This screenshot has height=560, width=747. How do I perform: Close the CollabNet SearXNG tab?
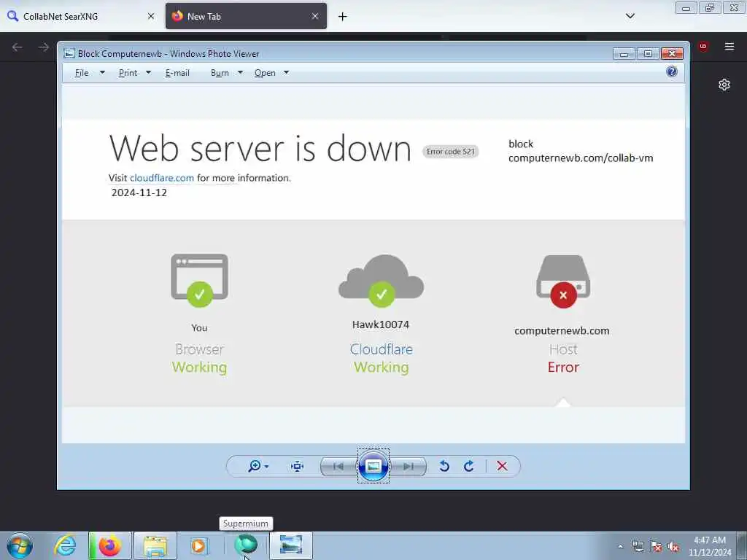point(151,16)
